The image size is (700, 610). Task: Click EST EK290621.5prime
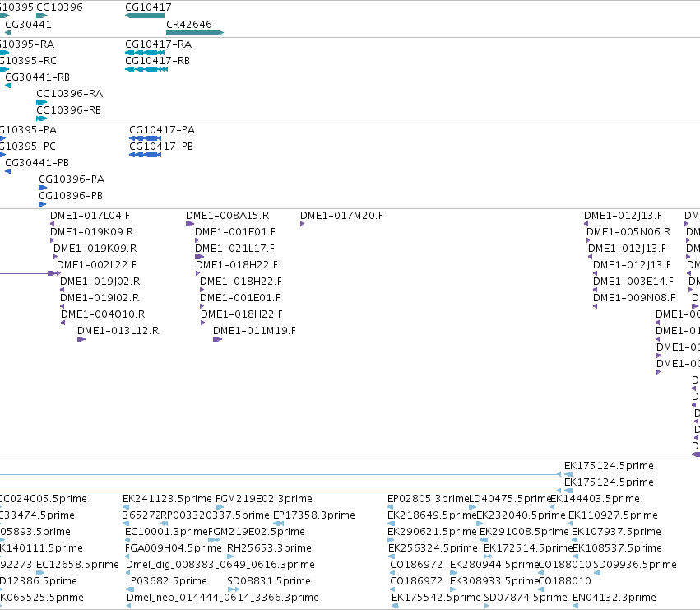(432, 533)
